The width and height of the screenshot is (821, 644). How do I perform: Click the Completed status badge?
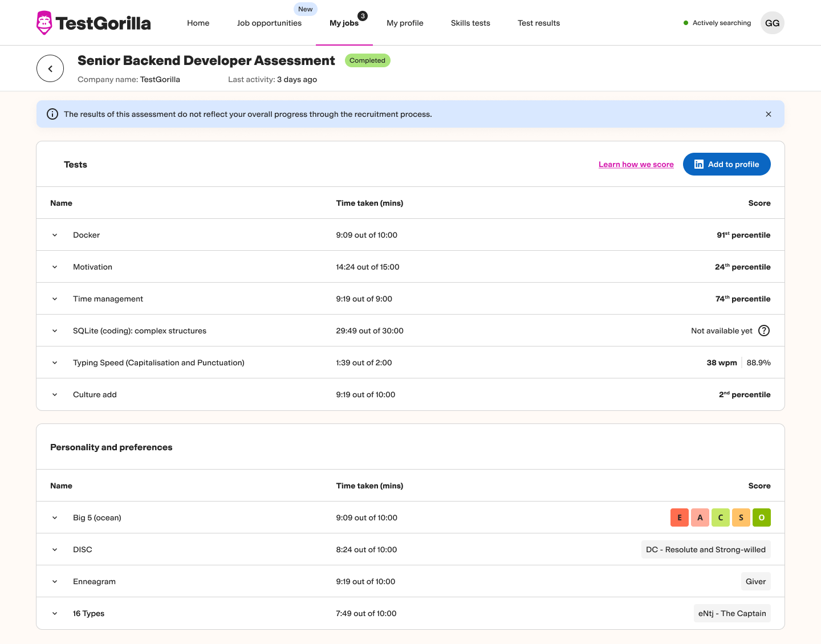click(x=368, y=60)
